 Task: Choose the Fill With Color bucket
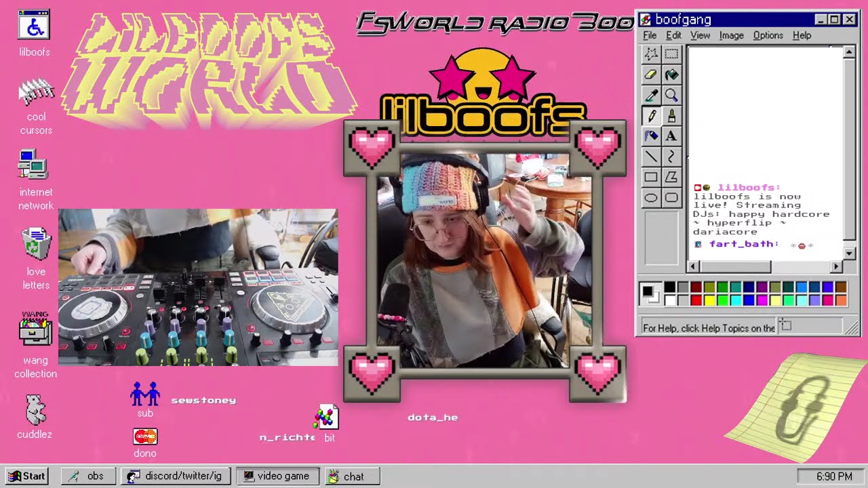click(671, 74)
